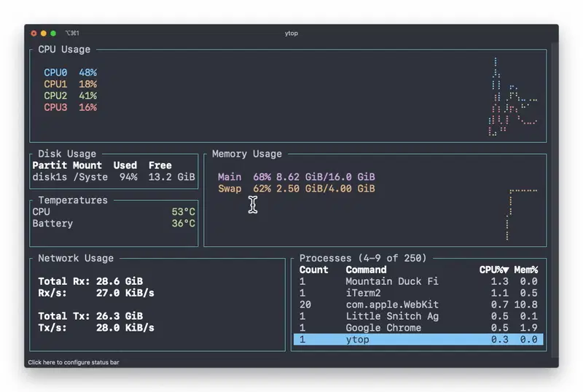Image resolution: width=583 pixels, height=392 pixels.
Task: Click the CPU2 41% label
Action: (x=70, y=95)
